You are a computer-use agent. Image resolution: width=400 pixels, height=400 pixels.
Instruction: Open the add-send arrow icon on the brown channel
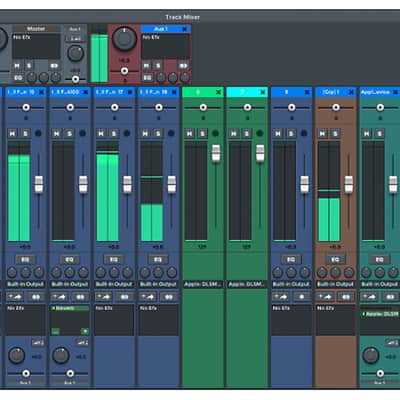coord(324,296)
